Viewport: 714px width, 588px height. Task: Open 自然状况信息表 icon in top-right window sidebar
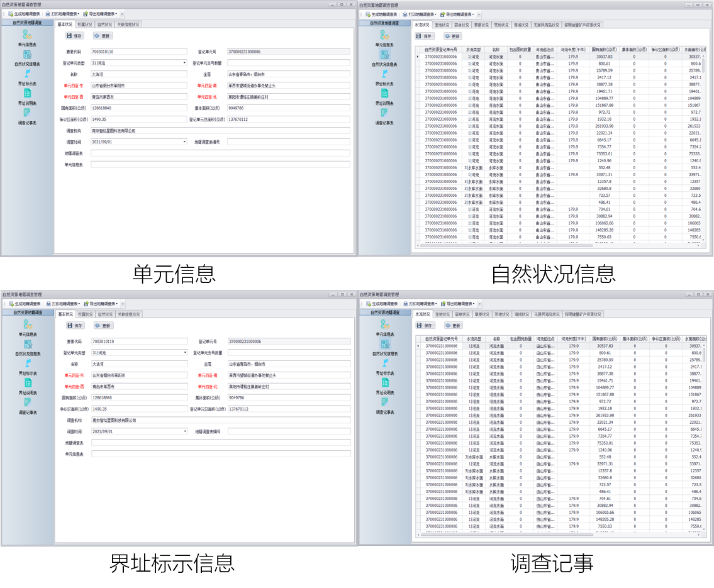(x=384, y=55)
